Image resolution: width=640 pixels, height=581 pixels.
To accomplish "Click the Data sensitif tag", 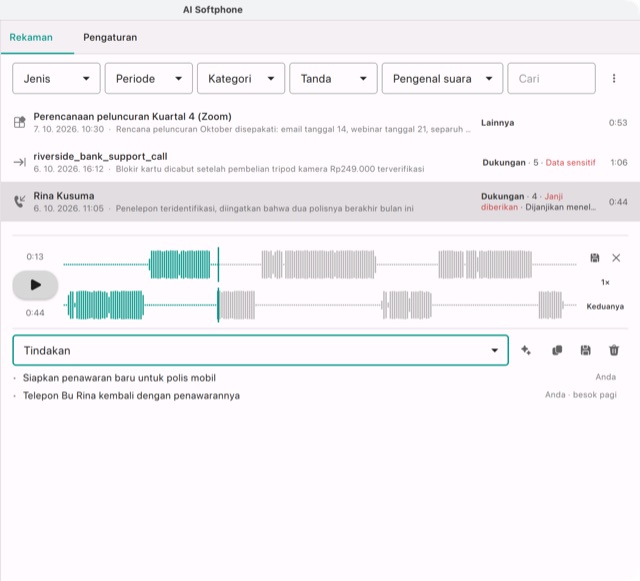I will click(570, 163).
